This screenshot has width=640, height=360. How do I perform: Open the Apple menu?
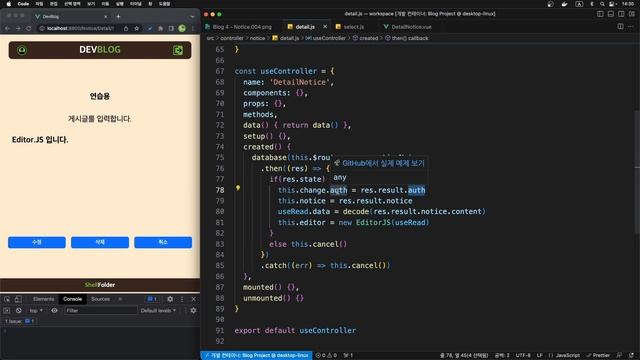9,4
